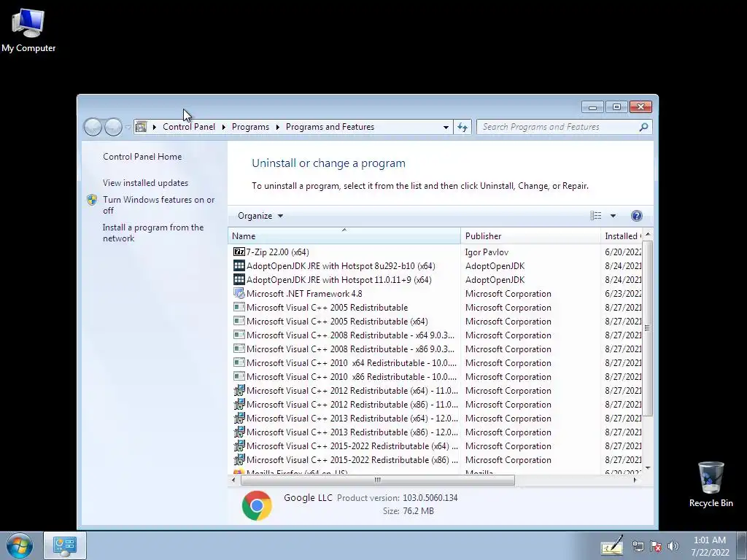This screenshot has height=560, width=747.
Task: Open the Action Center flag tray icon
Action: [x=656, y=546]
